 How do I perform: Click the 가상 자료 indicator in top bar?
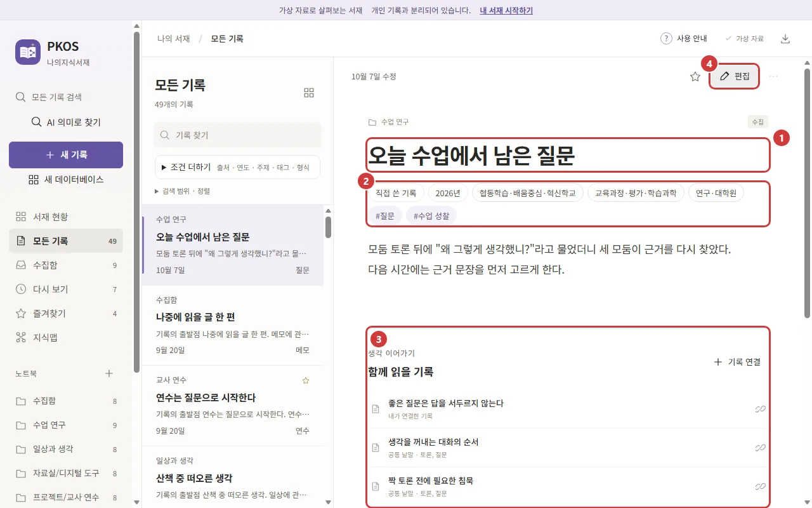coord(745,39)
